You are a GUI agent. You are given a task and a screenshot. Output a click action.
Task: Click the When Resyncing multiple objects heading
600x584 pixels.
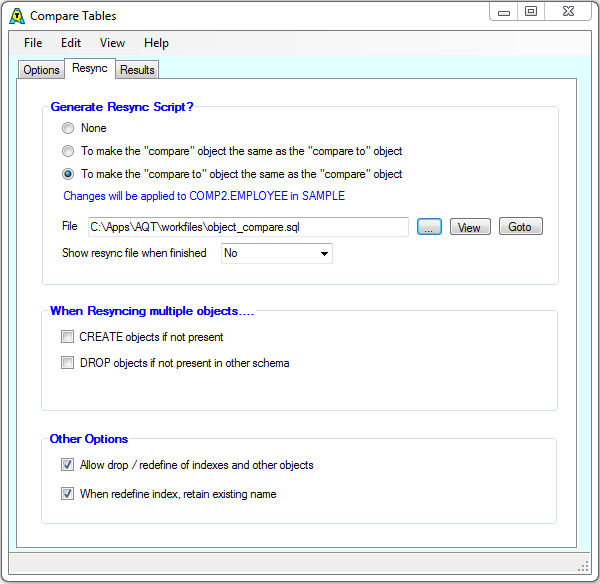point(152,311)
